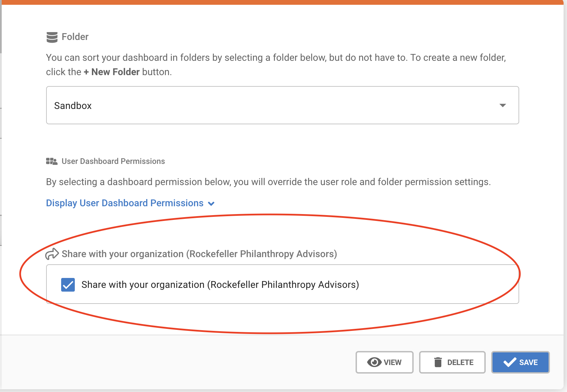This screenshot has width=567, height=392.
Task: Click chevron next to Display User Dashboard Permissions
Action: pyautogui.click(x=211, y=204)
